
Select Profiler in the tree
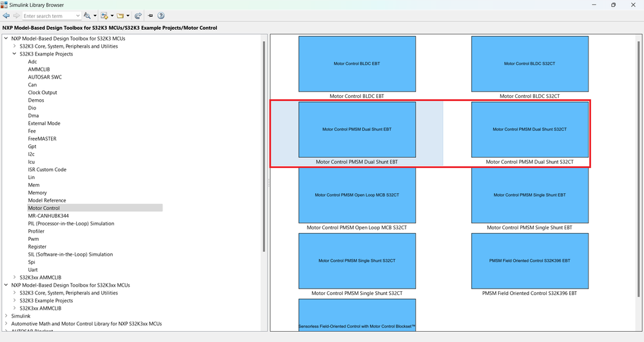click(x=36, y=231)
